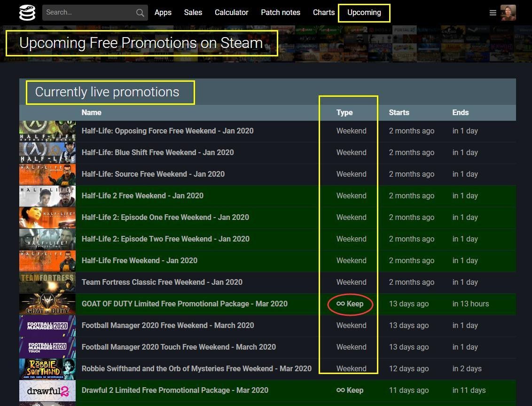
Task: Click the Half-Life 2: Episode One thumbnail
Action: [47, 218]
